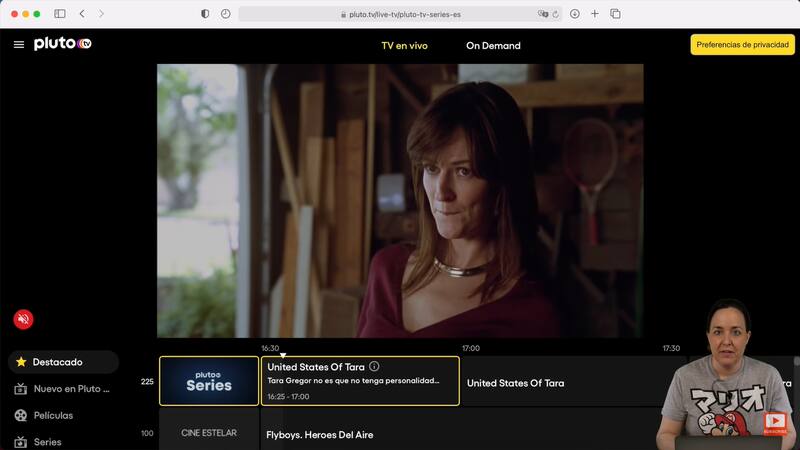The width and height of the screenshot is (800, 450).
Task: Open the Pluto TV hamburger menu
Action: pyautogui.click(x=18, y=44)
